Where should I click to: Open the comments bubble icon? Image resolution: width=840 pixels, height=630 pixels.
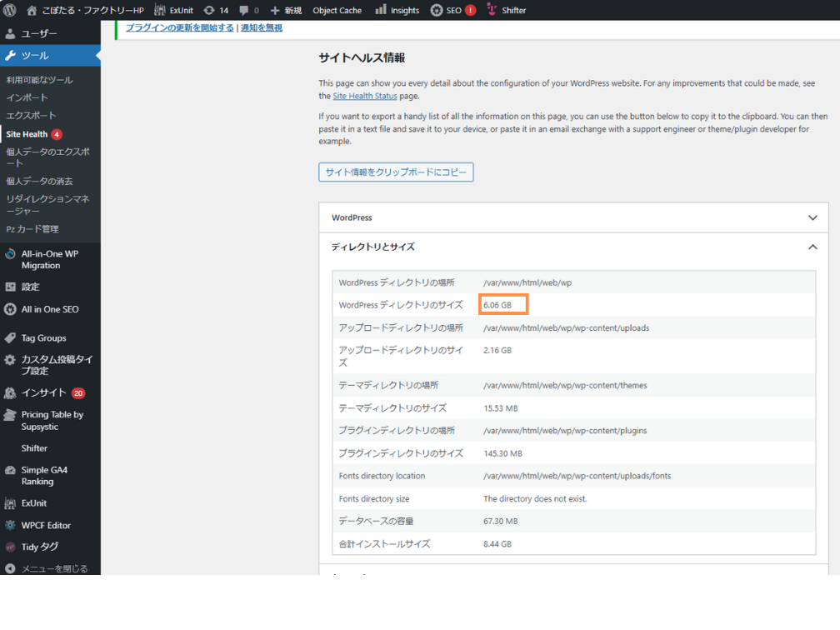243,10
